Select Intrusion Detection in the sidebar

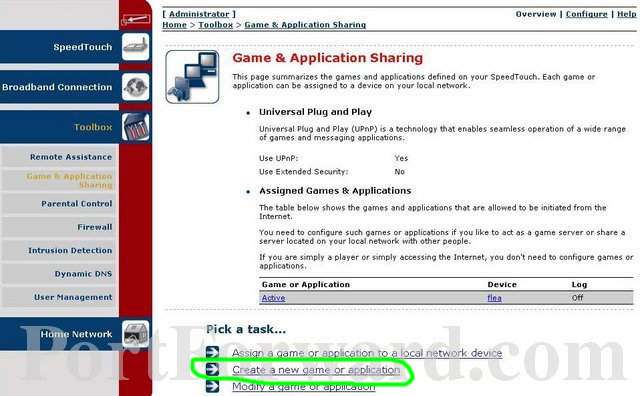coord(58,250)
